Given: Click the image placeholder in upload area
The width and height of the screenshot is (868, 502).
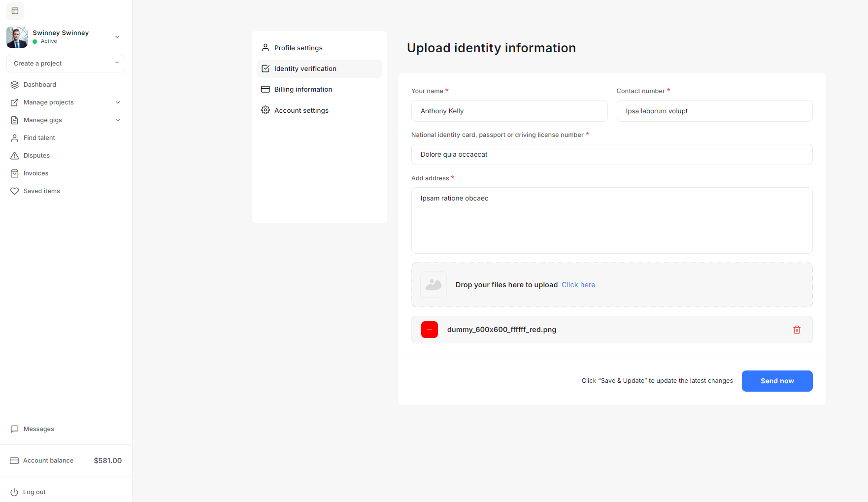Looking at the screenshot, I should click(x=433, y=285).
